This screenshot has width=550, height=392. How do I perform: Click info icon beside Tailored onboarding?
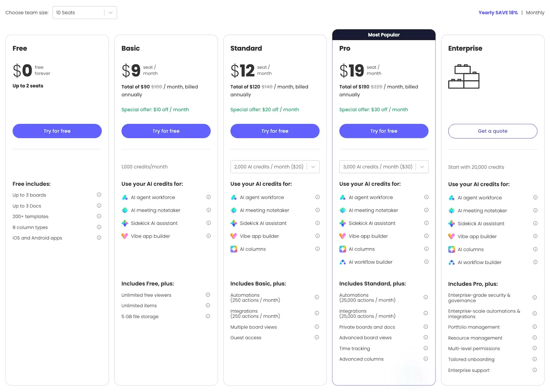tap(535, 359)
